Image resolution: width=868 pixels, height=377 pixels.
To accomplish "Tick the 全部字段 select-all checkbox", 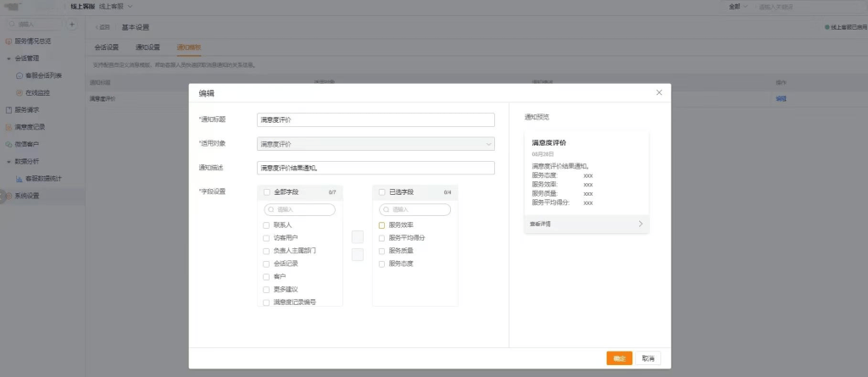I will pos(266,192).
